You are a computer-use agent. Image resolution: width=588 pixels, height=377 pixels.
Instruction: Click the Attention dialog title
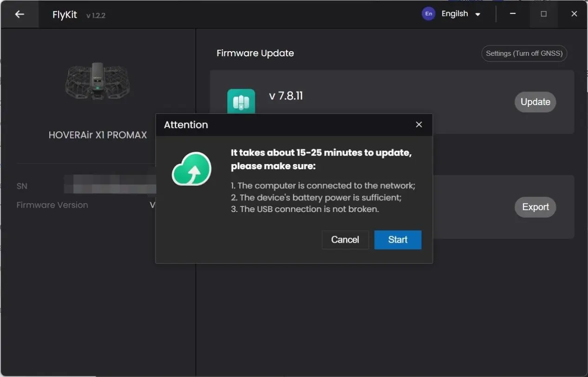tap(186, 125)
